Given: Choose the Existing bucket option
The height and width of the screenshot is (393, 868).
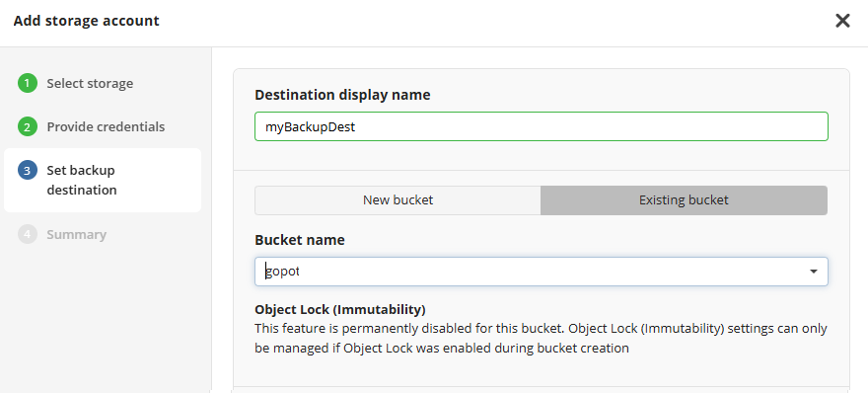Looking at the screenshot, I should tap(684, 200).
